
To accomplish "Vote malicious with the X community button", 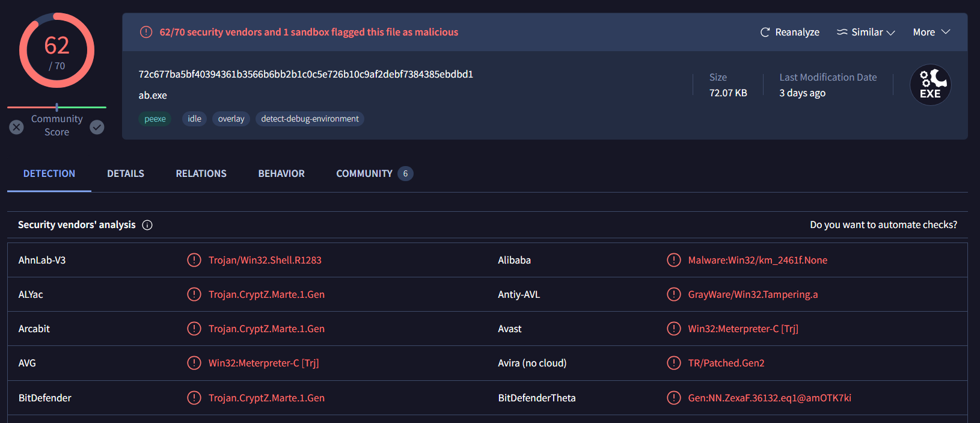I will tap(17, 127).
